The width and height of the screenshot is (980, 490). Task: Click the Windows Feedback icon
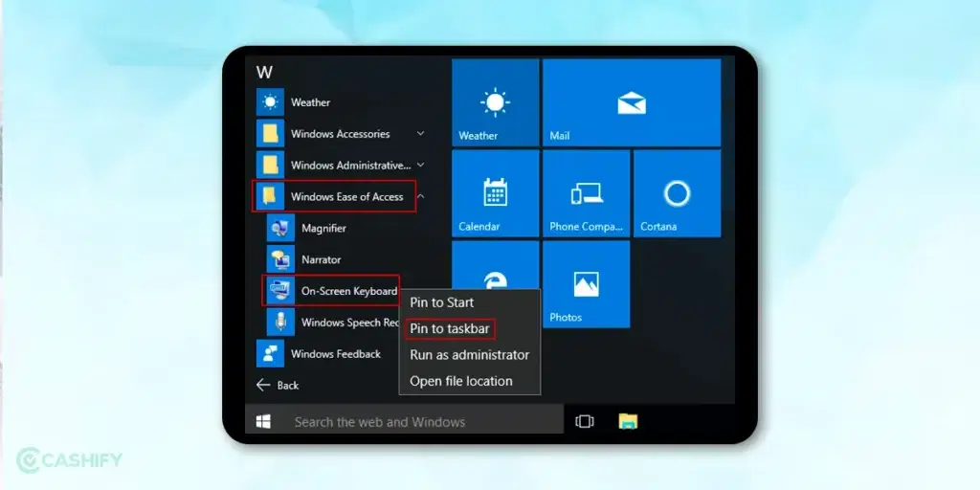point(270,354)
